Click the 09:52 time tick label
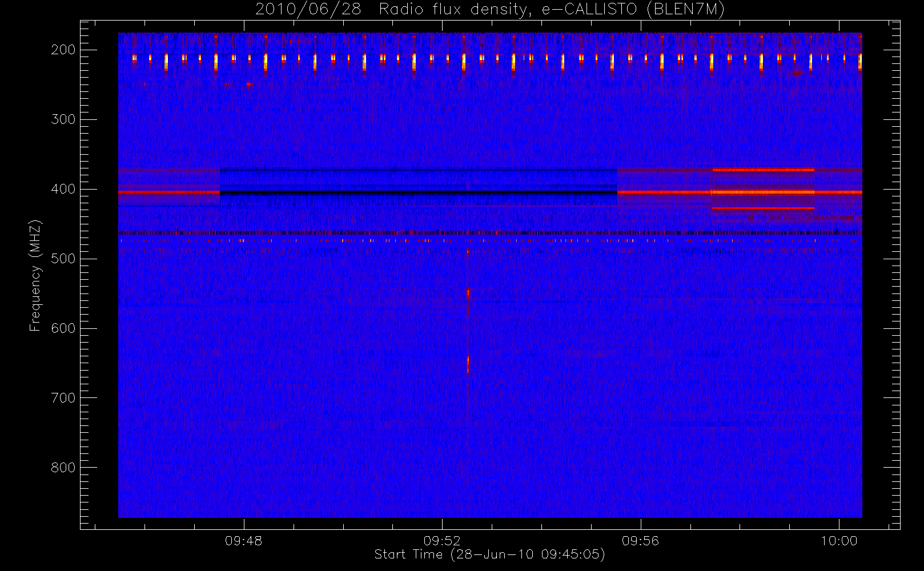The height and width of the screenshot is (571, 924). [442, 541]
